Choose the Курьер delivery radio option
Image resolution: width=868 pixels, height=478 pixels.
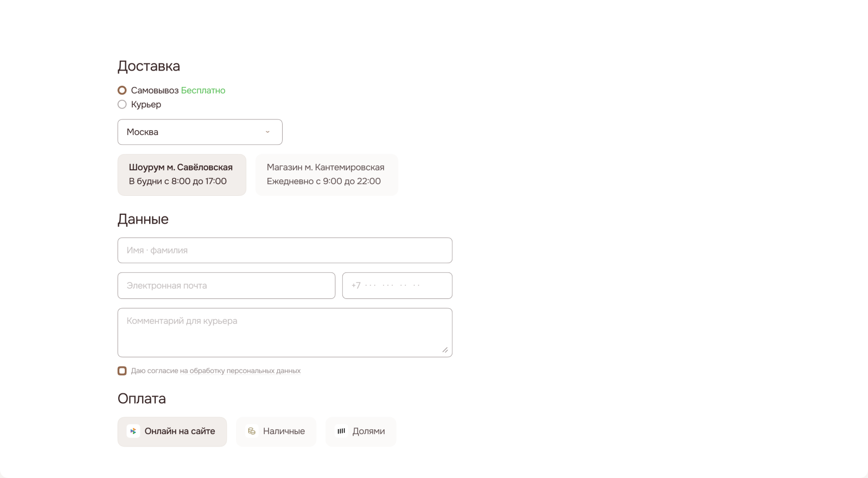tap(122, 104)
